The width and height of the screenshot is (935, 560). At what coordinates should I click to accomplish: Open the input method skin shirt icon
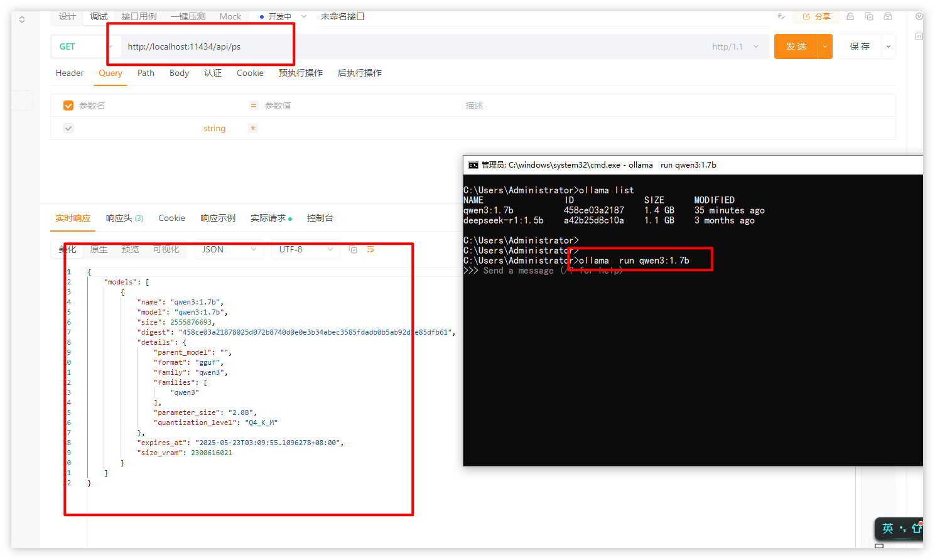pyautogui.click(x=917, y=528)
